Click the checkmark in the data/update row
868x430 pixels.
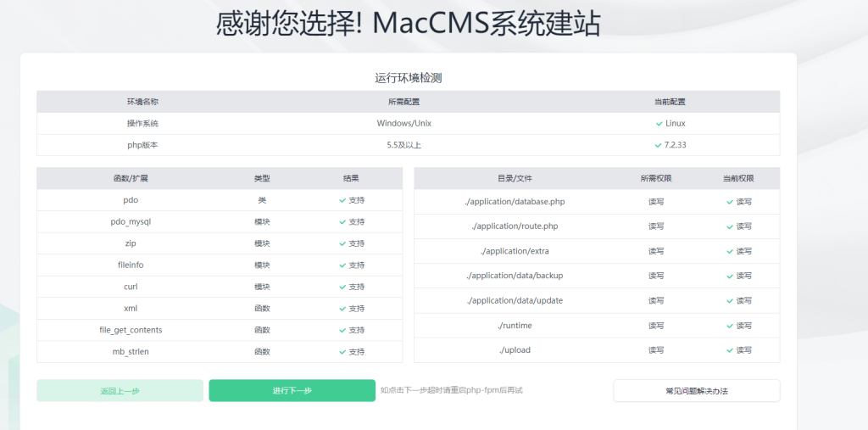tap(730, 301)
